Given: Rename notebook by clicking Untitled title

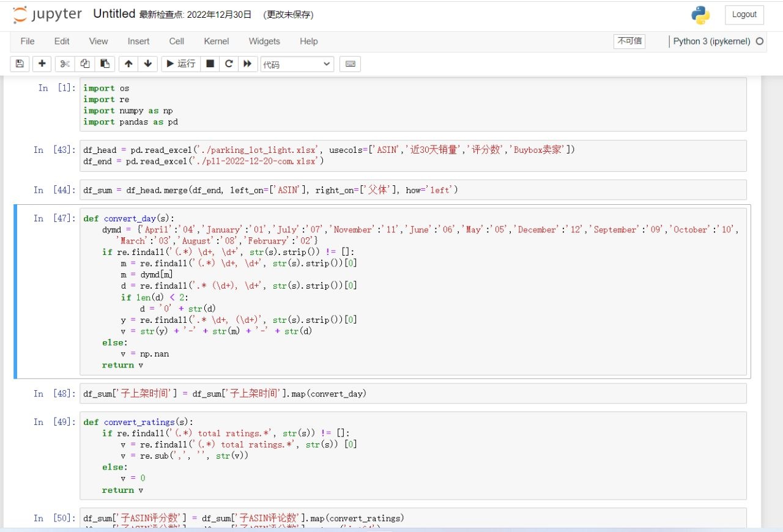Looking at the screenshot, I should pos(114,14).
